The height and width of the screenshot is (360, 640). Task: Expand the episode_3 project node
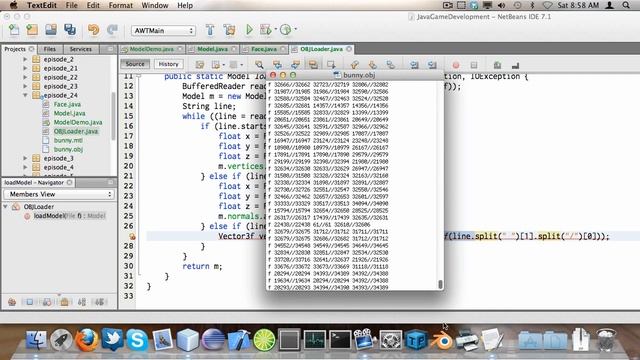point(25,158)
